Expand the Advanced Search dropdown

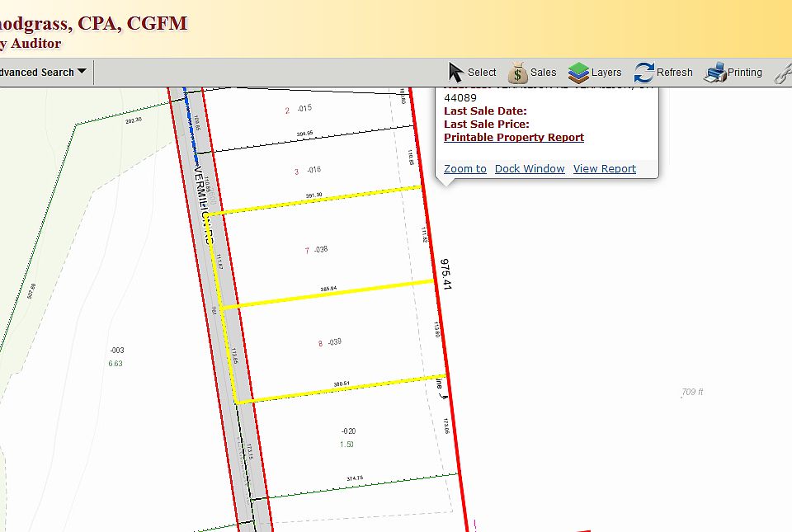point(43,73)
